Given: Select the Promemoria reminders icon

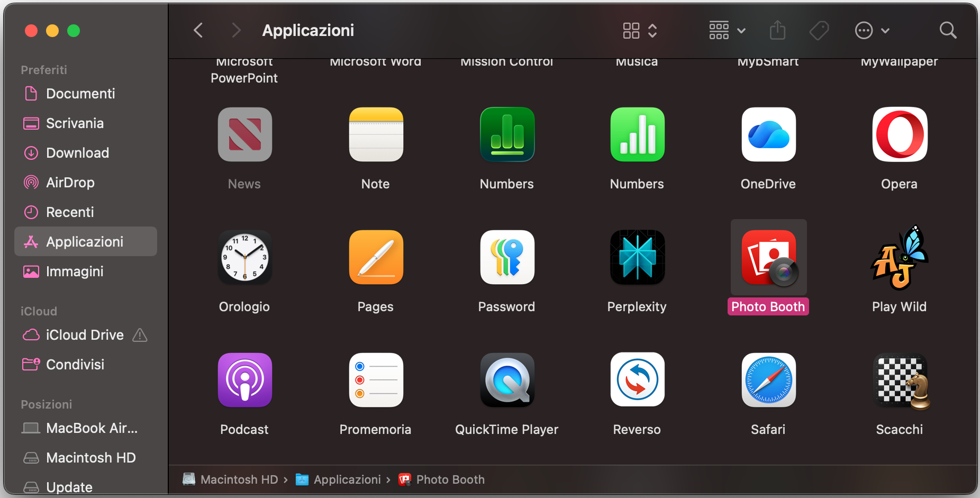Looking at the screenshot, I should (376, 380).
